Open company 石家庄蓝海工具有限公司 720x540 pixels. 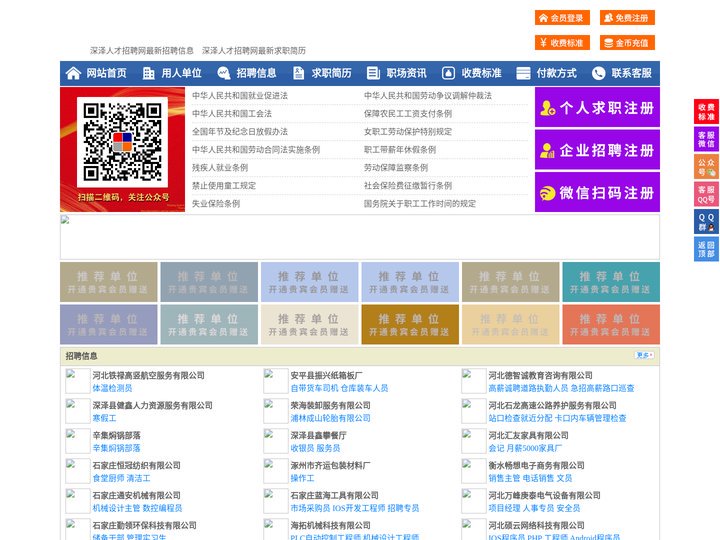coord(334,495)
